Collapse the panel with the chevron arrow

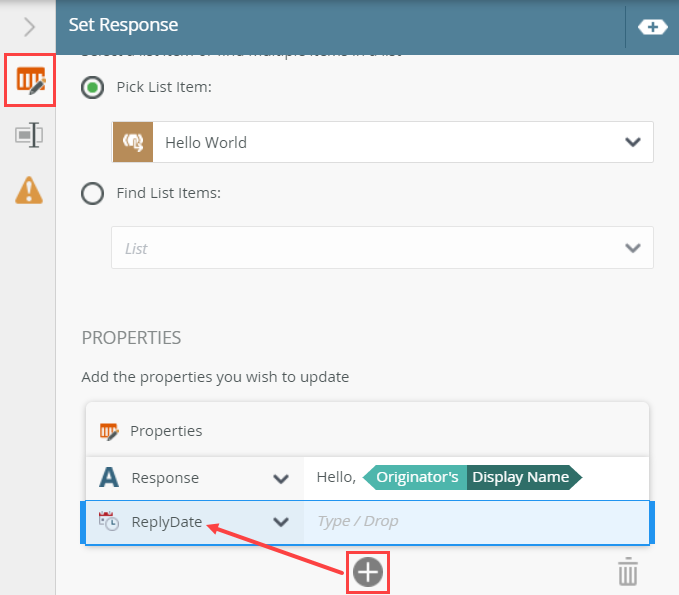click(29, 27)
